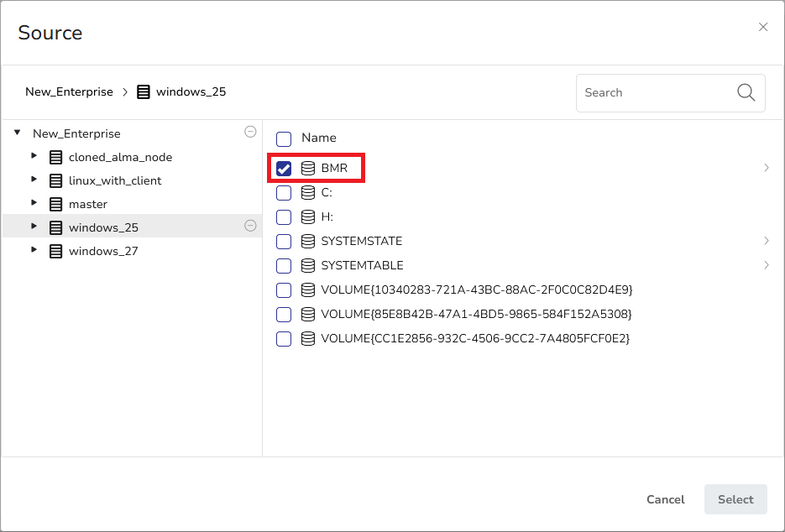Image resolution: width=785 pixels, height=532 pixels.
Task: Click the database icon next to H:
Action: (308, 216)
